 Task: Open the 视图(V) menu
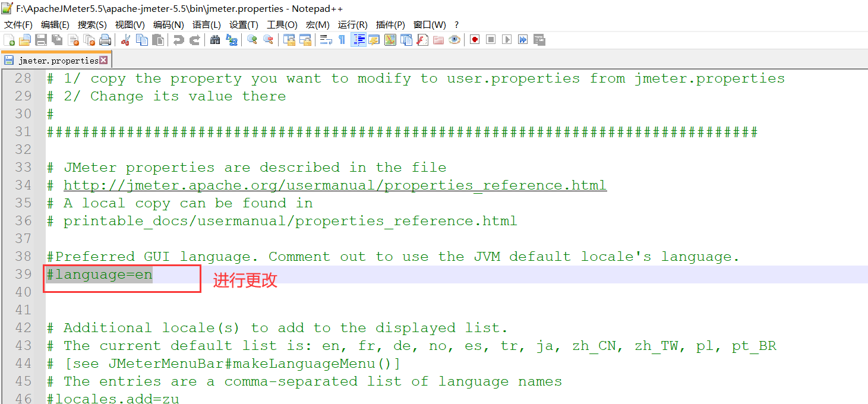click(130, 24)
